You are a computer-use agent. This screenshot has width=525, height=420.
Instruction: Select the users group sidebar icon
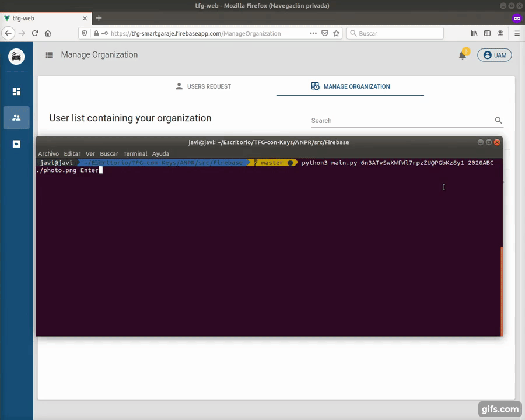coord(16,118)
